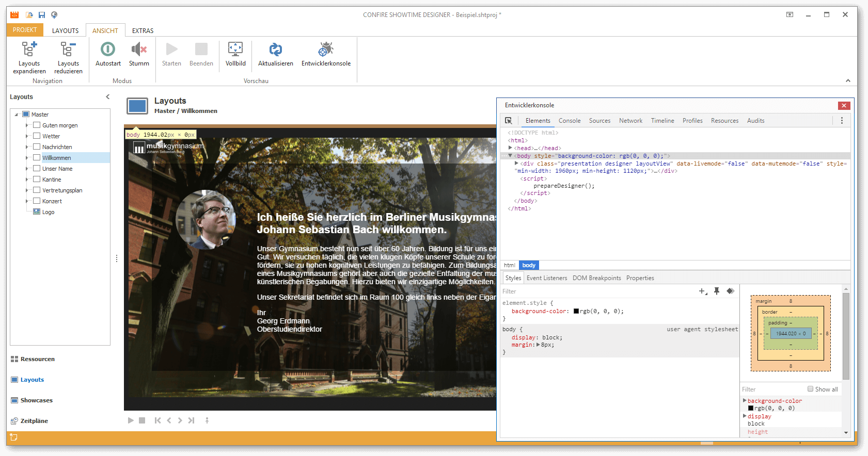The height and width of the screenshot is (456, 868).
Task: Expand the margin property triangle
Action: pyautogui.click(x=538, y=345)
